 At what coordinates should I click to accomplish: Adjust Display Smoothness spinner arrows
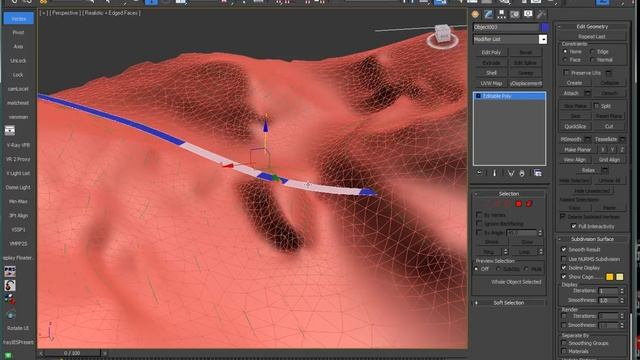click(x=622, y=300)
